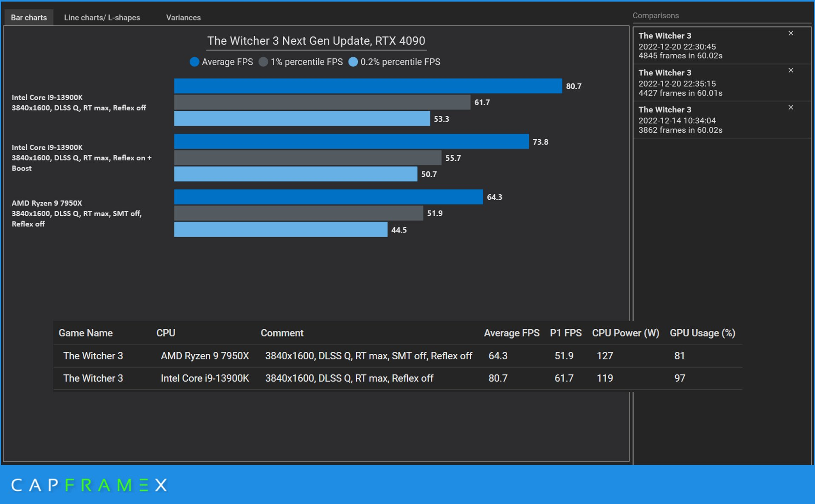Screen dimensions: 815x504
Task: Click the P1 FPS column header
Action: coord(565,333)
